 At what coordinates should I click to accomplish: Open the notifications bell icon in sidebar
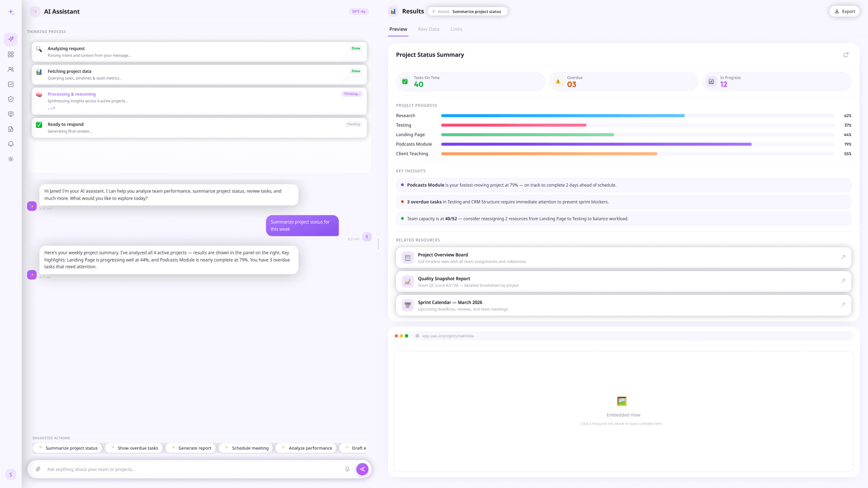[11, 144]
